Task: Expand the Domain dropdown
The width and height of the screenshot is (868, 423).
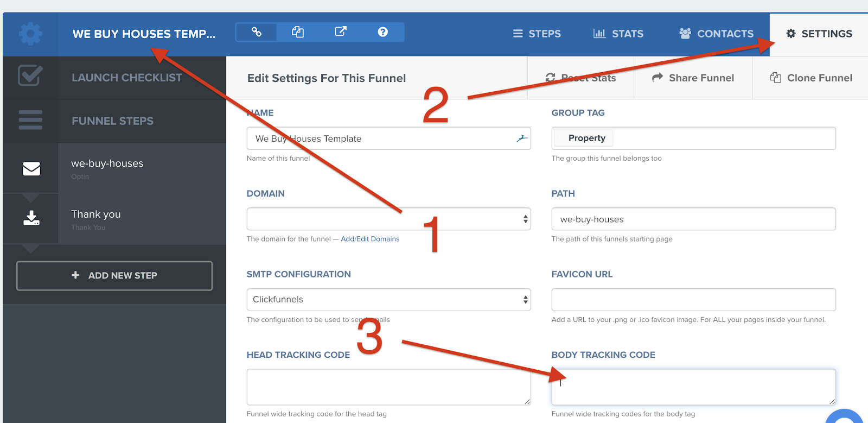Action: 388,219
